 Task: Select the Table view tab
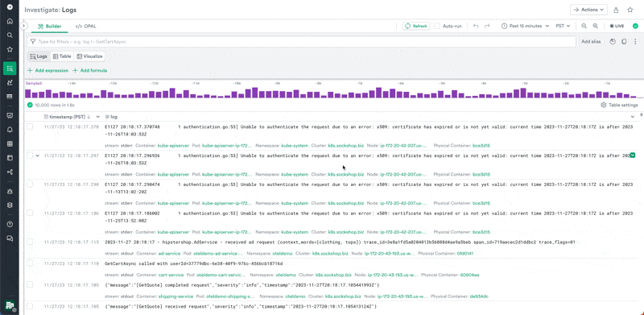[62, 56]
